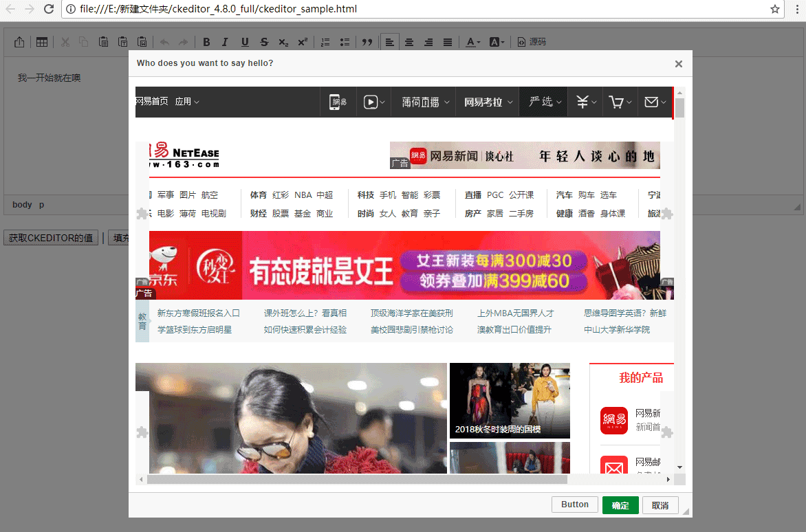Select align left
The width and height of the screenshot is (806, 532).
coord(390,42)
